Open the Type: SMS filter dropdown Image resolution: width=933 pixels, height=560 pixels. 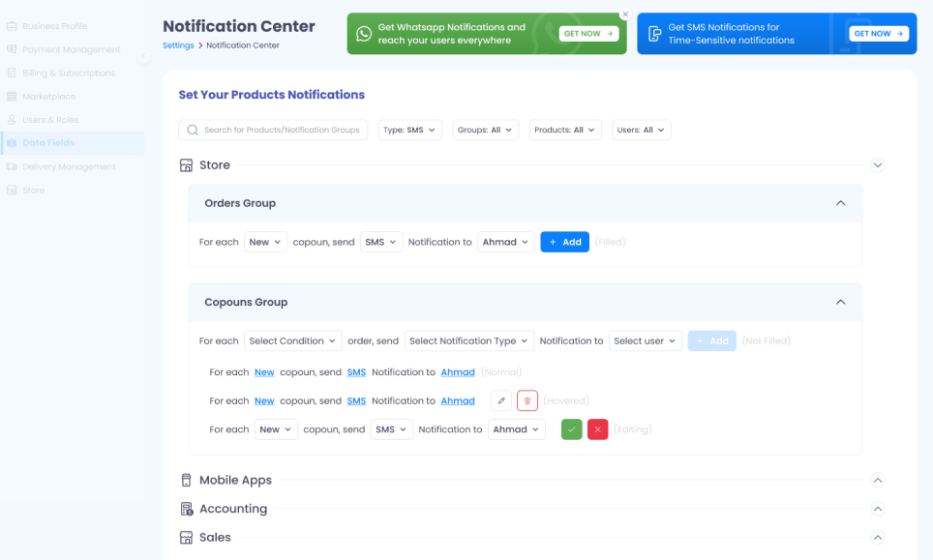coord(409,130)
